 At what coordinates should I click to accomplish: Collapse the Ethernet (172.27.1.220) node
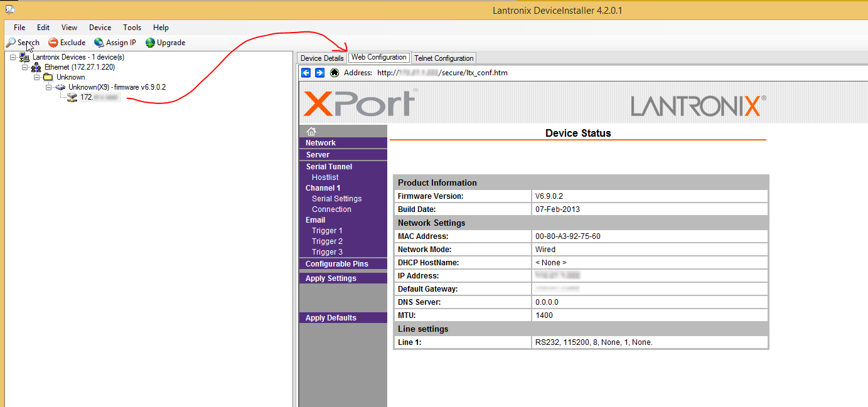25,67
